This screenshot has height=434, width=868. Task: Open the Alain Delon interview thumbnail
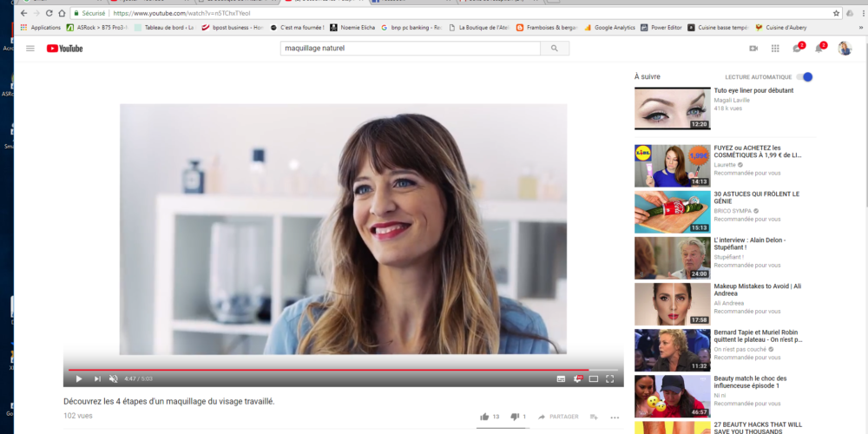tap(673, 259)
